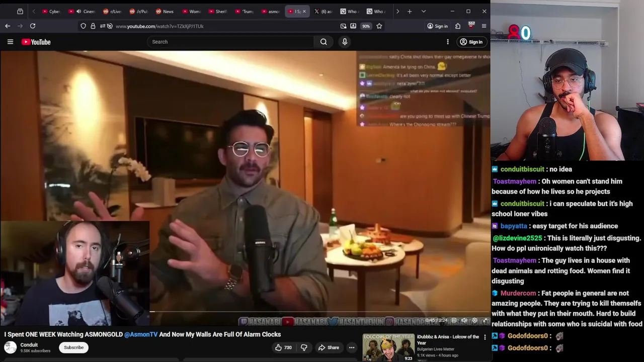Viewport: 644px width, 362px height.
Task: Open the Lolcow of the Year thumbnail
Action: (388, 347)
